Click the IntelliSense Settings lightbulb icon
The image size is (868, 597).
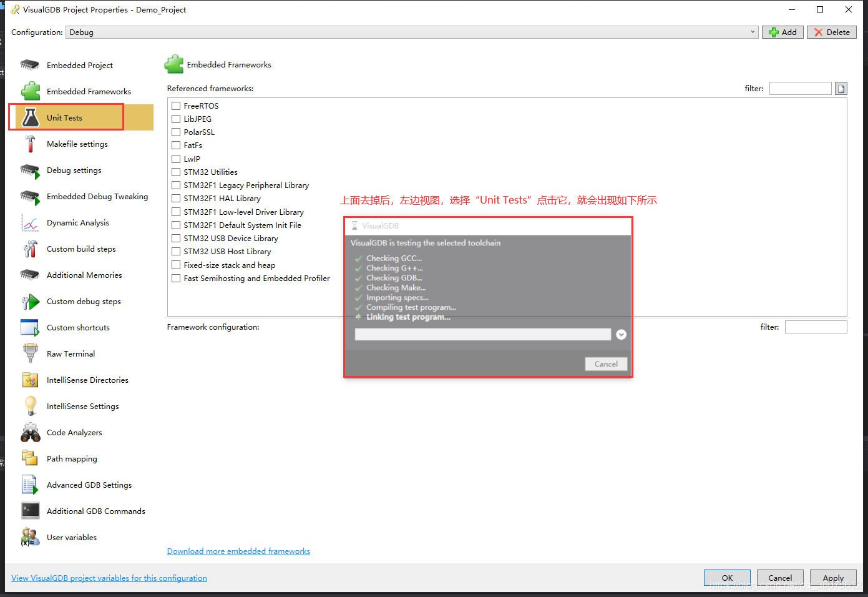coord(30,406)
